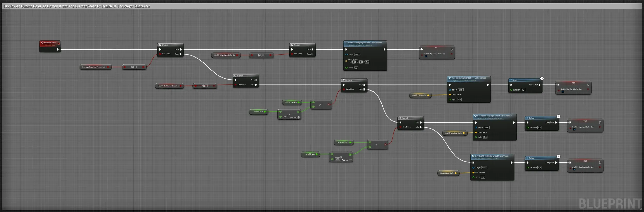The height and width of the screenshot is (212, 644).
Task: Click Target self field on node with Color Value XYZ
Action: tap(357, 55)
